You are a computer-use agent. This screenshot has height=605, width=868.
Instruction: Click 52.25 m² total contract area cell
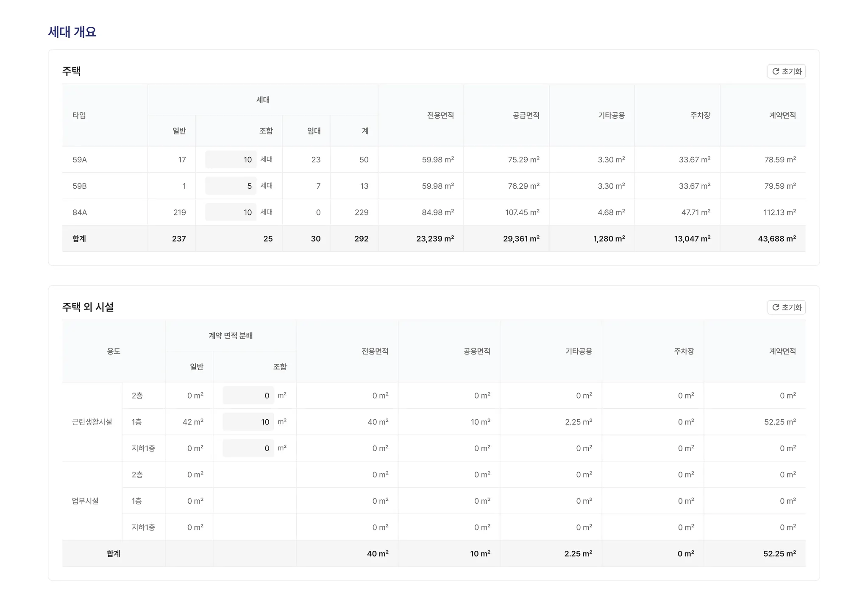(x=779, y=553)
